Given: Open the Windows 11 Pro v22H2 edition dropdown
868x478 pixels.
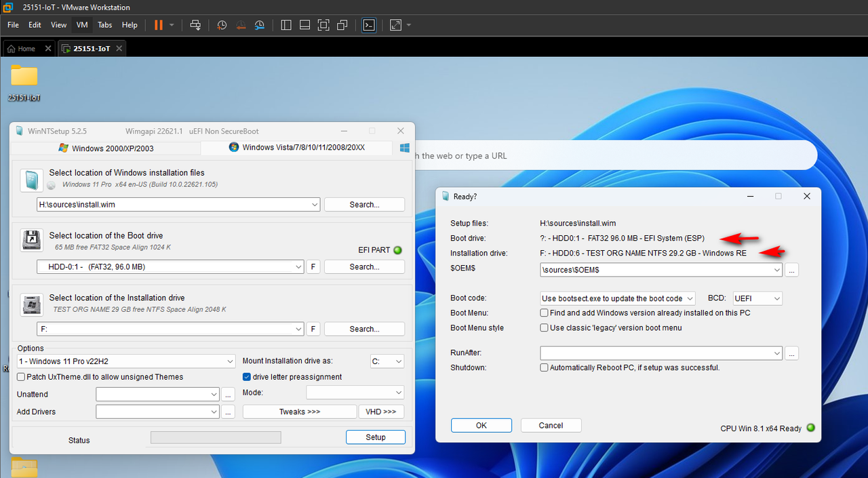Looking at the screenshot, I should pyautogui.click(x=125, y=361).
